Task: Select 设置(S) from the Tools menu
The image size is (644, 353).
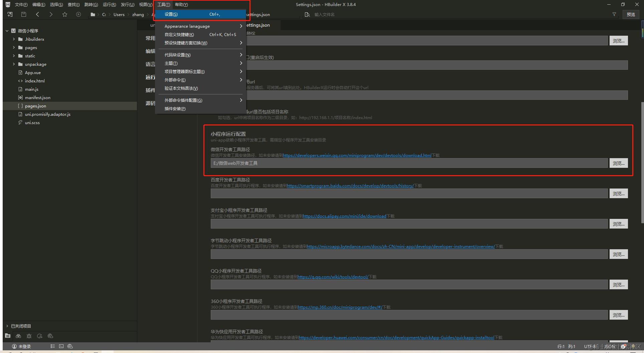Action: tap(171, 14)
